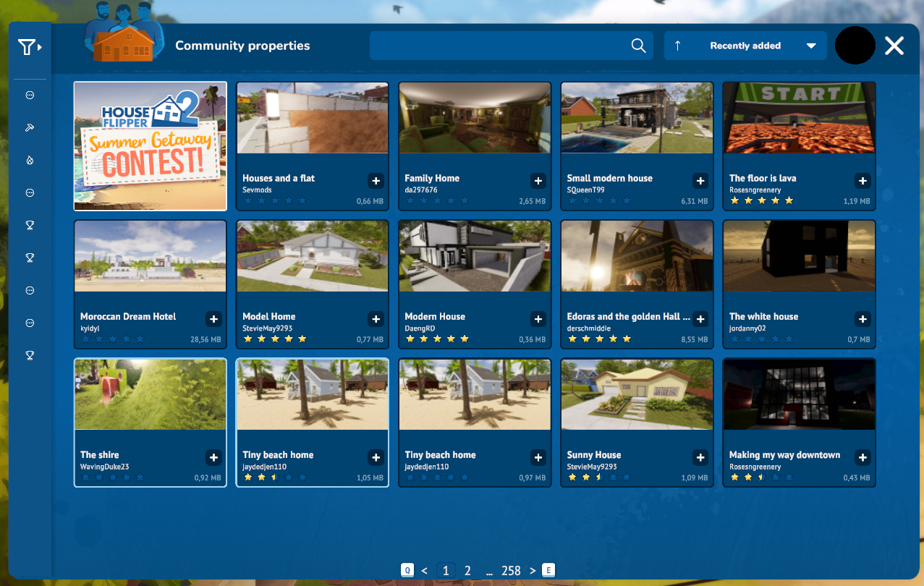924x586 pixels.
Task: Click the magnifying glass search icon
Action: (x=638, y=46)
